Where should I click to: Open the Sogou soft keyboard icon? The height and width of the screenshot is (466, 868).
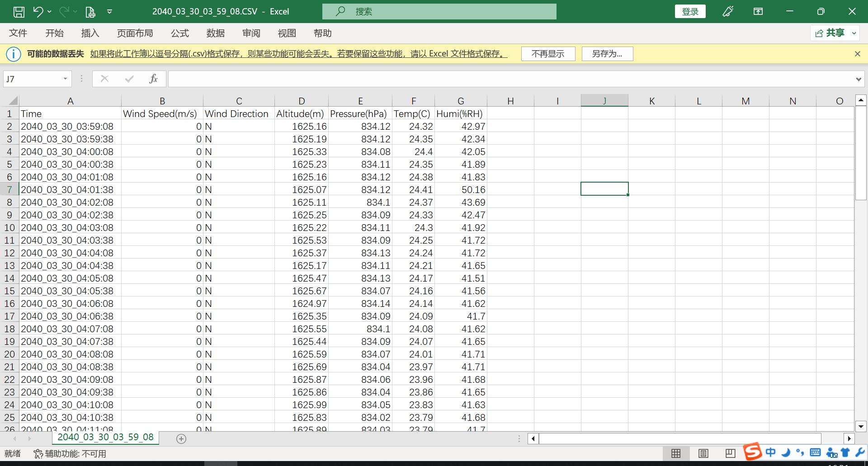[x=815, y=452]
